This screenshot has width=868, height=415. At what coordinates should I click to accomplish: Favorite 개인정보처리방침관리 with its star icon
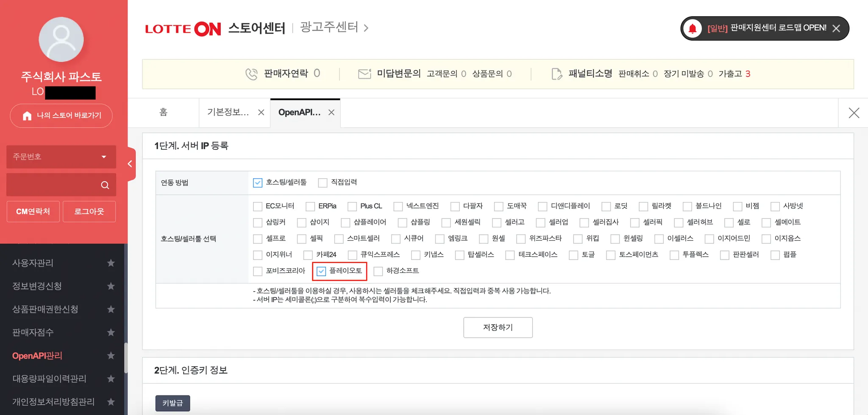pyautogui.click(x=111, y=401)
